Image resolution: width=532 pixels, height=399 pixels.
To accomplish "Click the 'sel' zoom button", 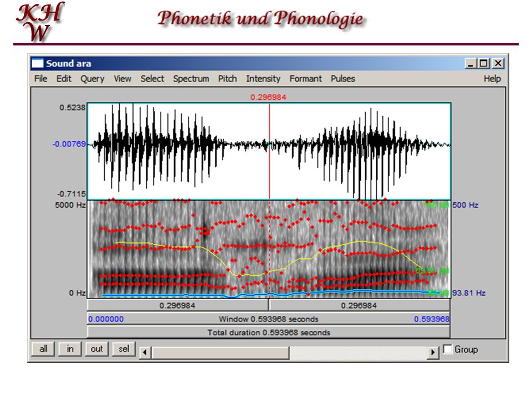I will (x=124, y=349).
